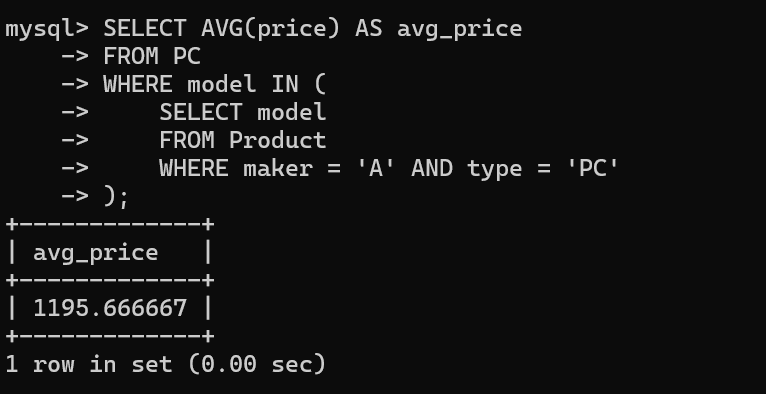Click the AND keyword in the subquery

coord(432,168)
